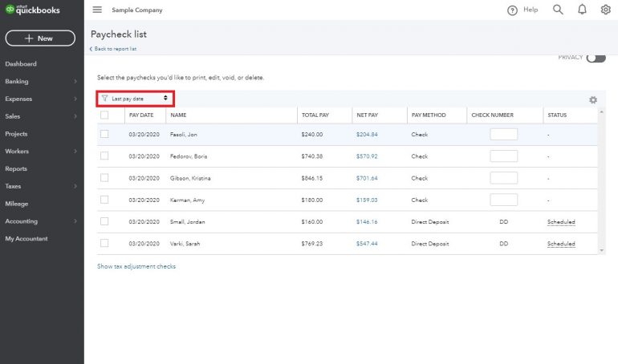
Task: Click check number field for Fedorov, Boris
Action: point(503,156)
